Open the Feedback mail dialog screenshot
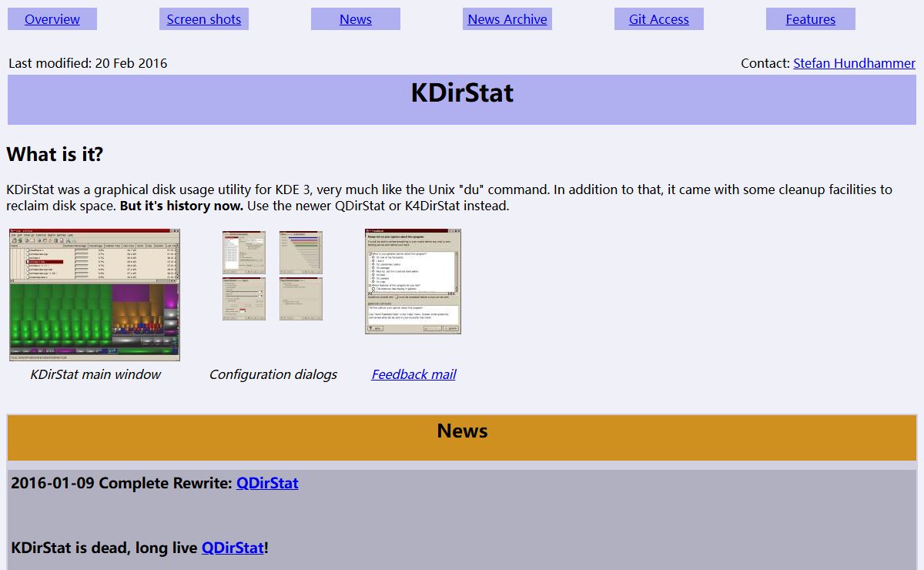924x570 pixels. click(413, 281)
